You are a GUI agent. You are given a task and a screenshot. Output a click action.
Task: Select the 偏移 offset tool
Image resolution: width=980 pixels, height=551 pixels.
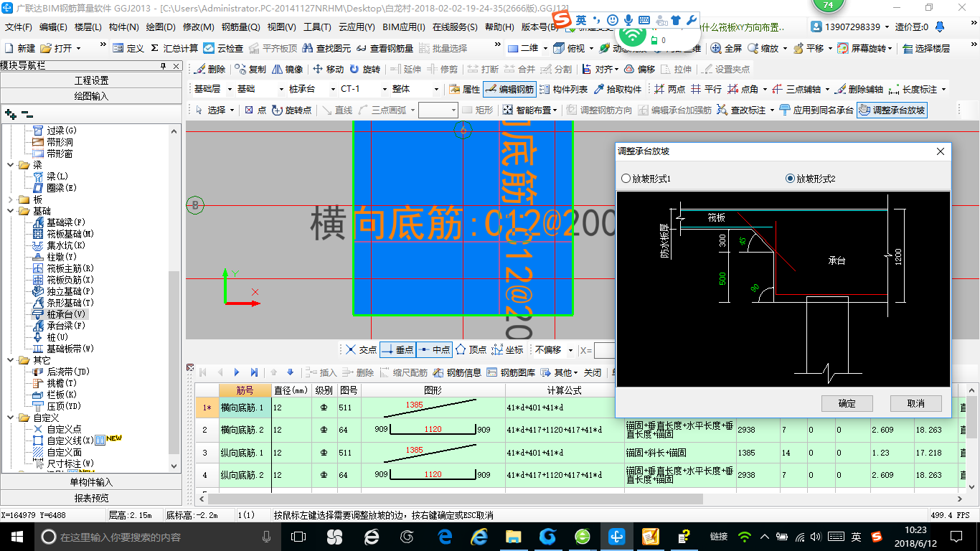[639, 70]
